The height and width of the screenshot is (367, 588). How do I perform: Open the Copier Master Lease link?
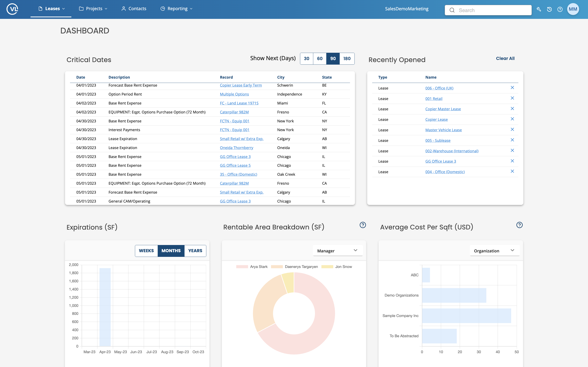(x=443, y=109)
